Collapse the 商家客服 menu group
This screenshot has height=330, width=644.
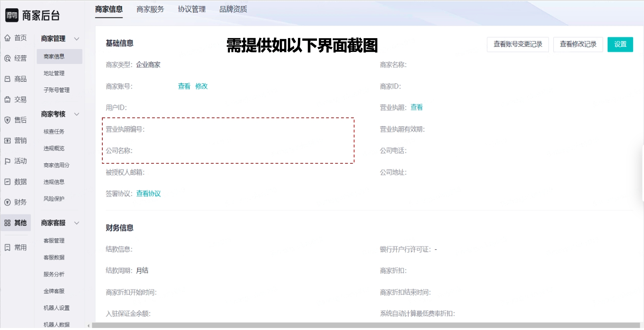77,223
